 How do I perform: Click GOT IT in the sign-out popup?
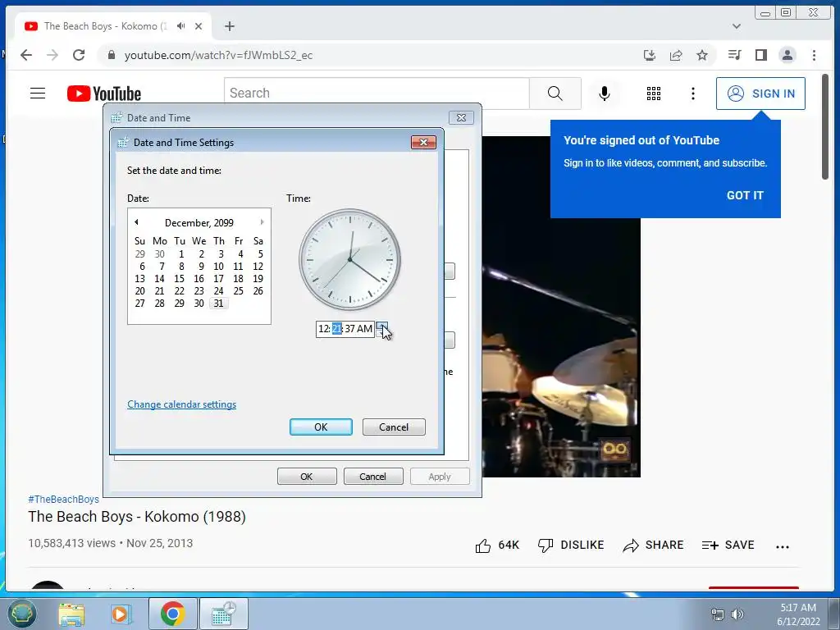click(745, 195)
